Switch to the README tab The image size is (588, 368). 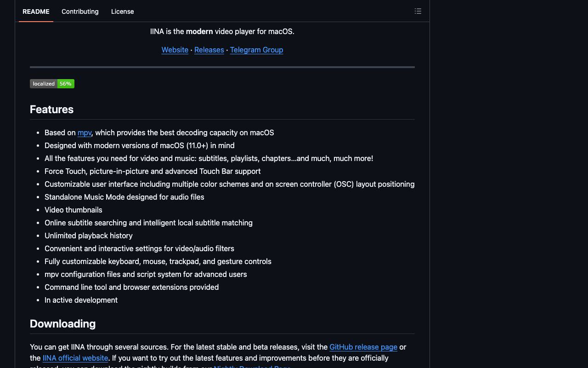(x=36, y=11)
